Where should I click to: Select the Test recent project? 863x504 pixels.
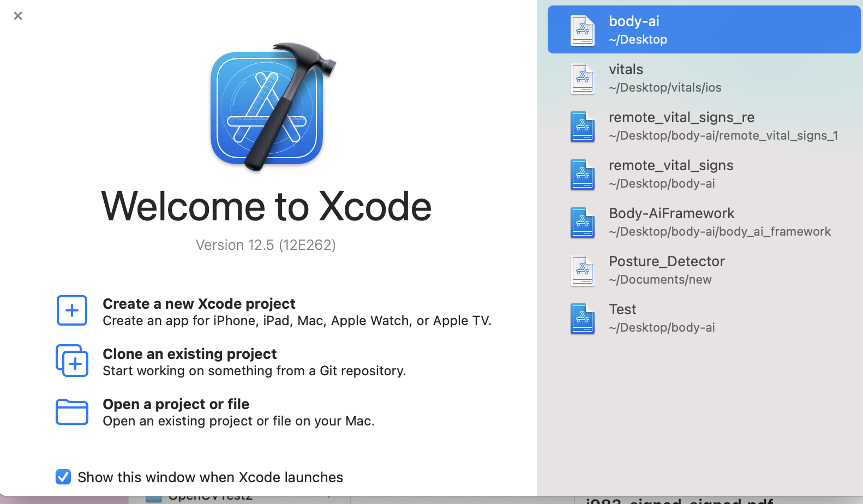click(704, 317)
